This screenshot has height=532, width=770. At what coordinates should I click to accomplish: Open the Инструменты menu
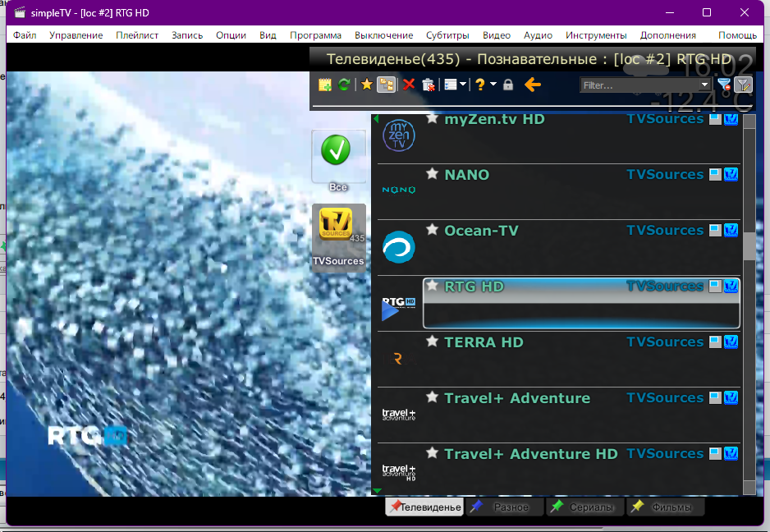(596, 35)
